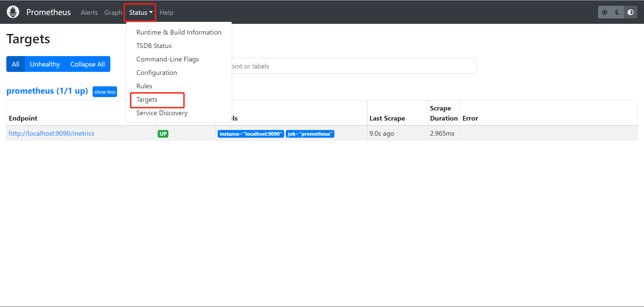This screenshot has width=644, height=307.
Task: Click the Targets page heading
Action: 28,39
